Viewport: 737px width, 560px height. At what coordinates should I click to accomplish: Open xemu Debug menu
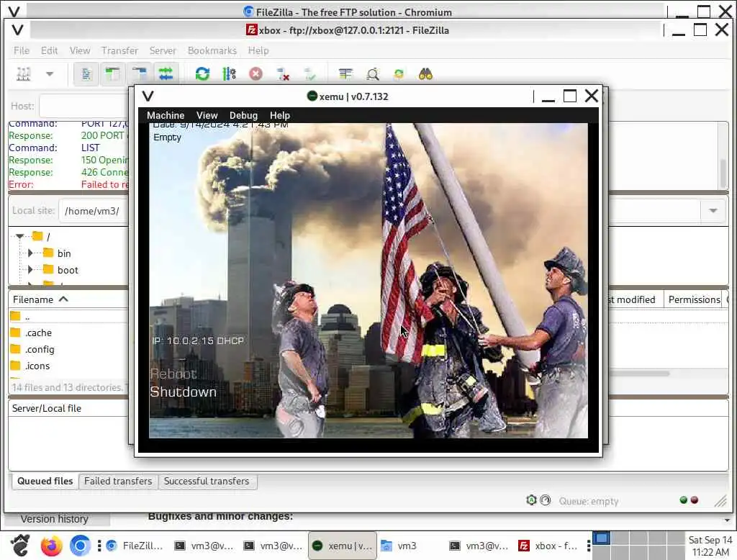pos(243,115)
